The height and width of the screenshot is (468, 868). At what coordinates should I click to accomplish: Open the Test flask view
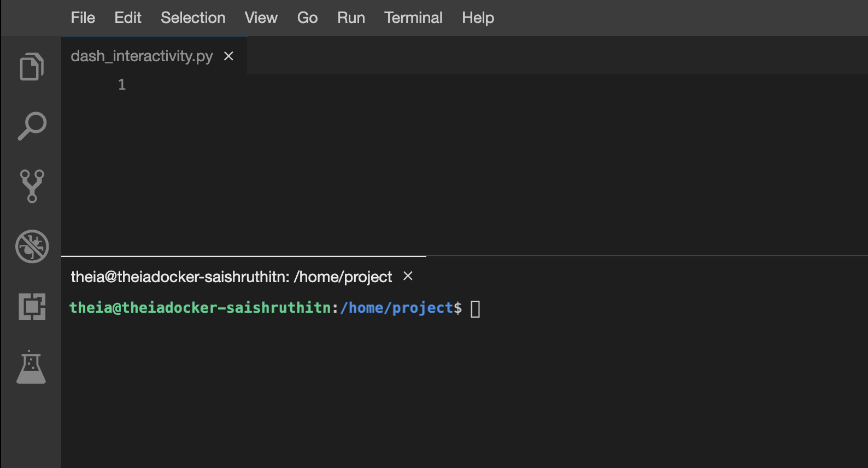pyautogui.click(x=31, y=367)
